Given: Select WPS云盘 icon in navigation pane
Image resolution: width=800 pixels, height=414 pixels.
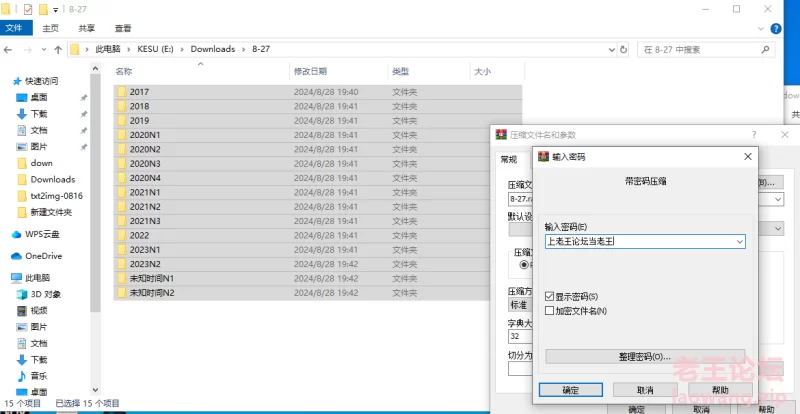Looking at the screenshot, I should (16, 234).
